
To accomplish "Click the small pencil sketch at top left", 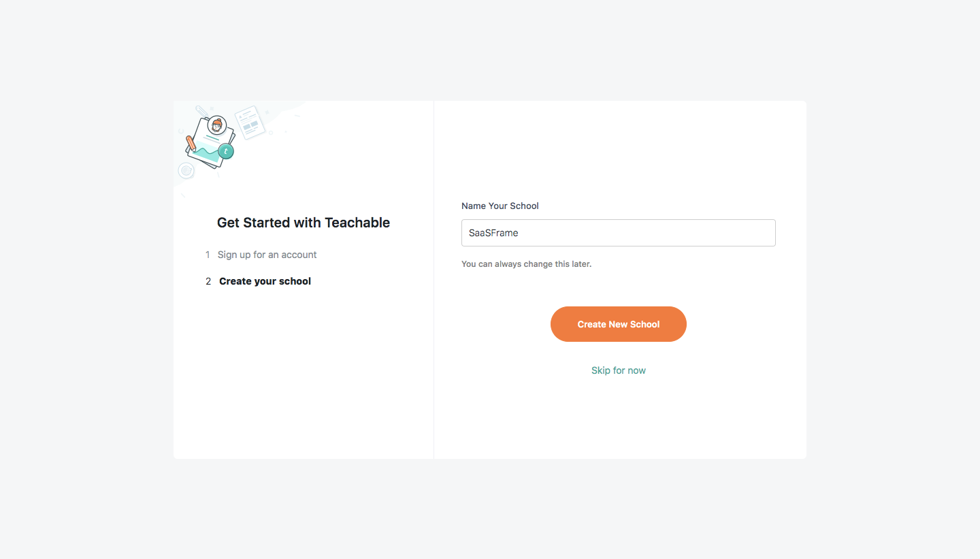I will point(201,111).
